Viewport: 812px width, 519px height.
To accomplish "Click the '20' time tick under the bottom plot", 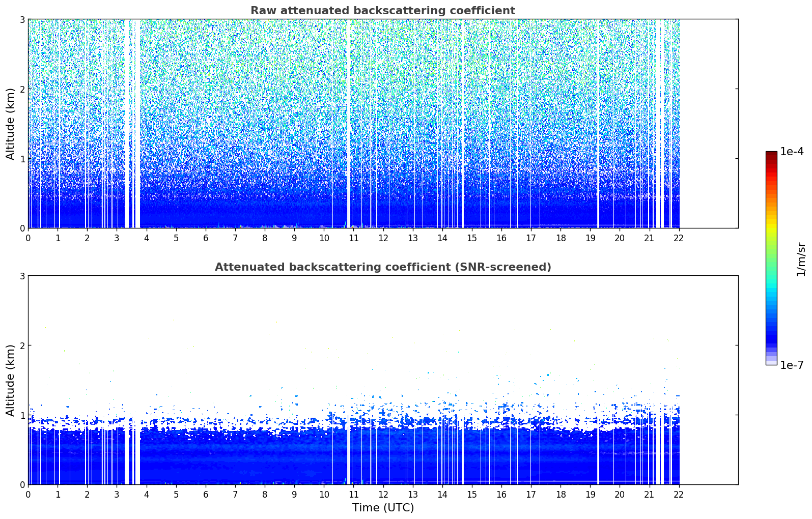I will pyautogui.click(x=620, y=494).
